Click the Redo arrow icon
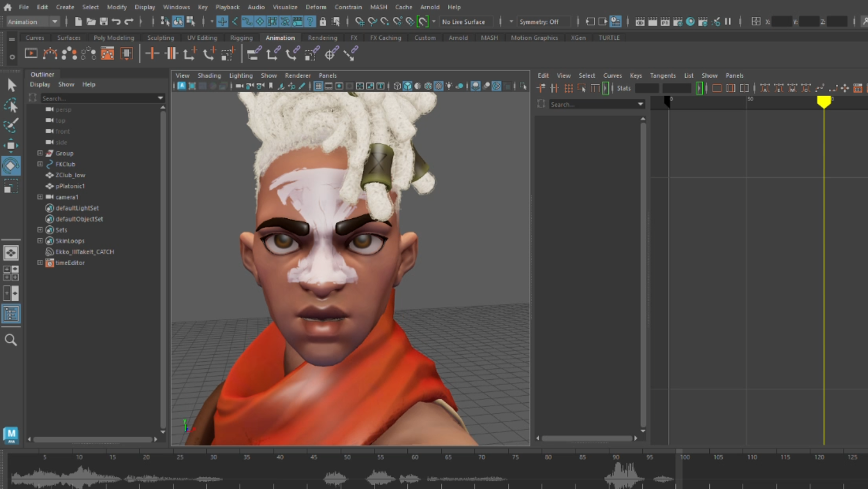The image size is (868, 489). [x=129, y=22]
